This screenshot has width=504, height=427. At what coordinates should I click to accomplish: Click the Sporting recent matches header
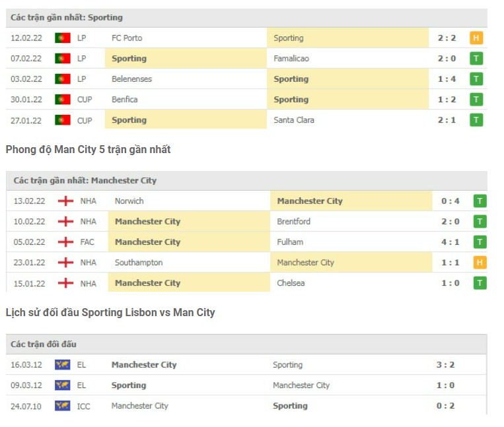(x=67, y=17)
